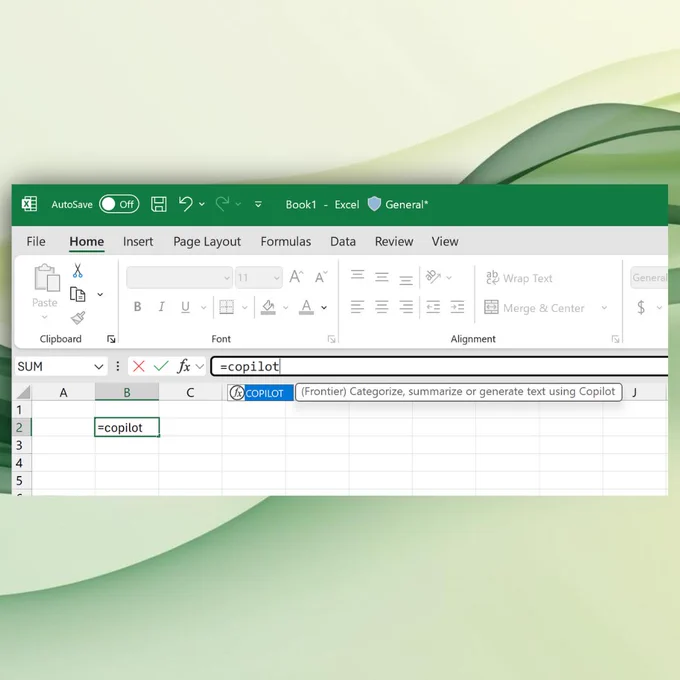Click the Format Painter brush icon
Image resolution: width=680 pixels, height=680 pixels.
point(78,318)
